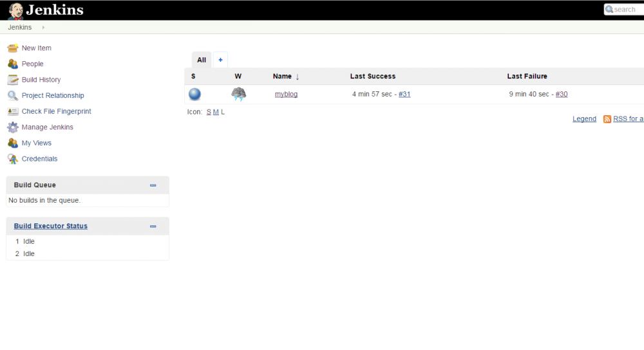Click the Name column sort arrow
Viewport: 644px width, 350px height.
click(298, 77)
